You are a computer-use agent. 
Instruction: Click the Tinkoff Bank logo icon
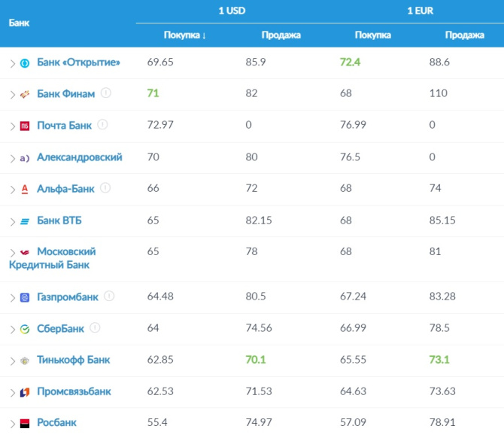pyautogui.click(x=25, y=360)
